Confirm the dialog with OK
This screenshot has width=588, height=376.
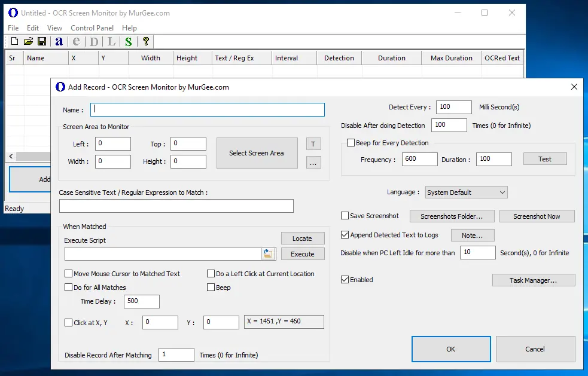pyautogui.click(x=451, y=349)
